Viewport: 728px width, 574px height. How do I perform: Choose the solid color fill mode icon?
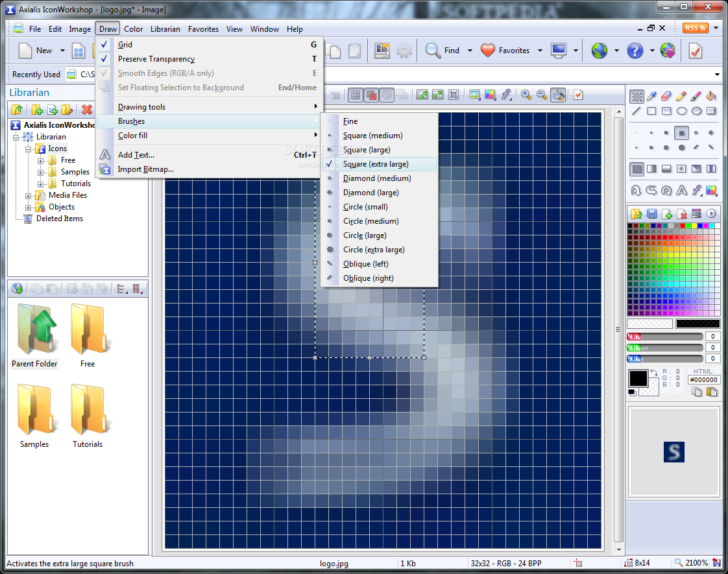coord(637,169)
